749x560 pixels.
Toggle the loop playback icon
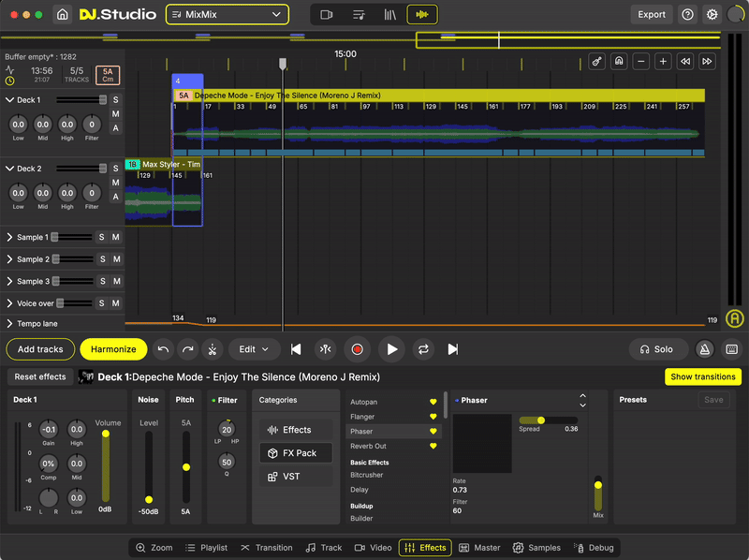pos(423,349)
